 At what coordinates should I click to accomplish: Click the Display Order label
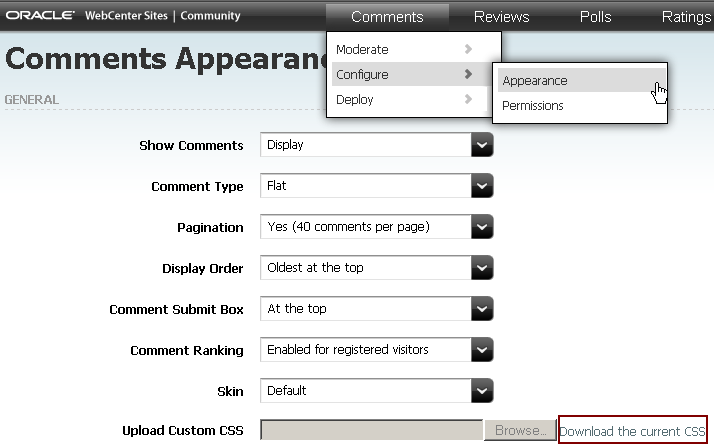click(x=203, y=269)
